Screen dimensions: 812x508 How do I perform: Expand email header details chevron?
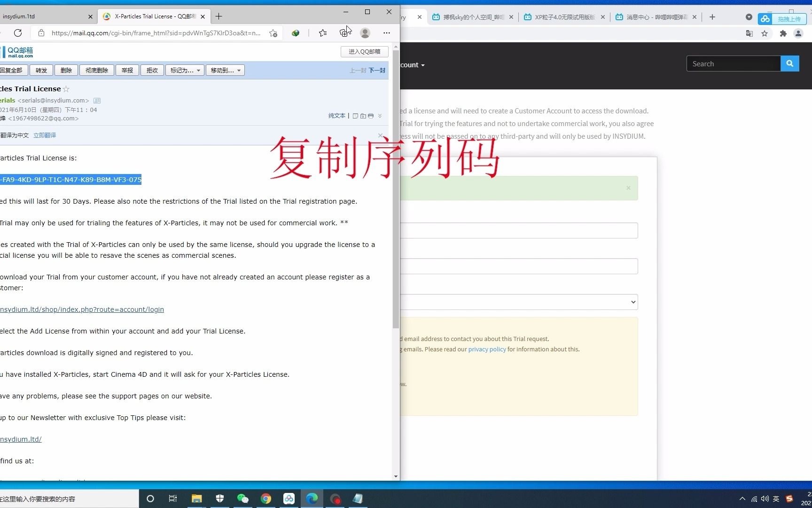[380, 116]
